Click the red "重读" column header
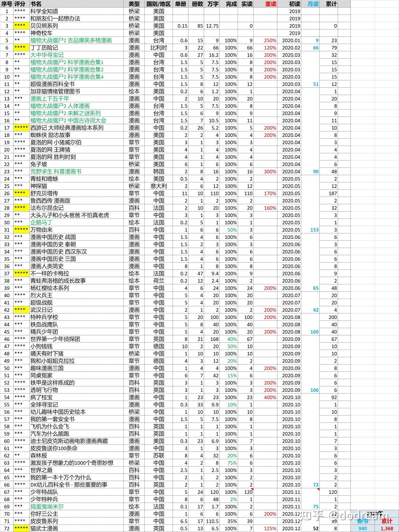 click(271, 4)
